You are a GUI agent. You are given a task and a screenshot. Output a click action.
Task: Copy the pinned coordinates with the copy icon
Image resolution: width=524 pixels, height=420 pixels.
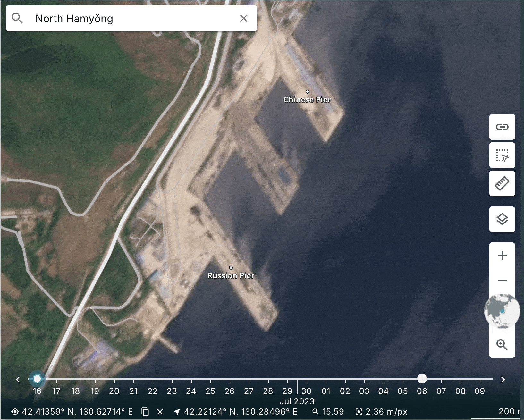145,412
